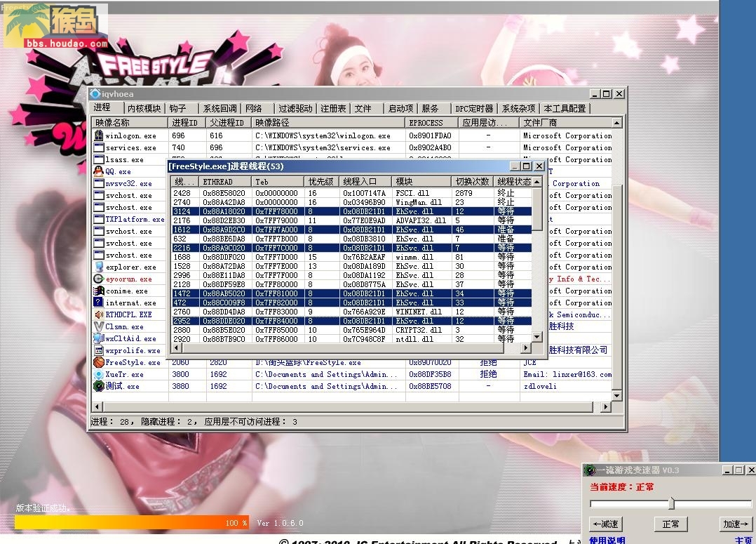
Task: Sort threads by 切换次数 column header
Action: click(472, 182)
